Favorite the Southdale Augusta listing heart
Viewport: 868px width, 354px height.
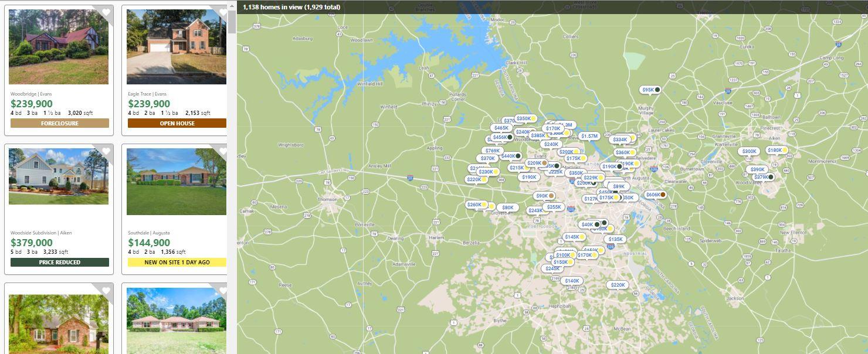coord(223,151)
